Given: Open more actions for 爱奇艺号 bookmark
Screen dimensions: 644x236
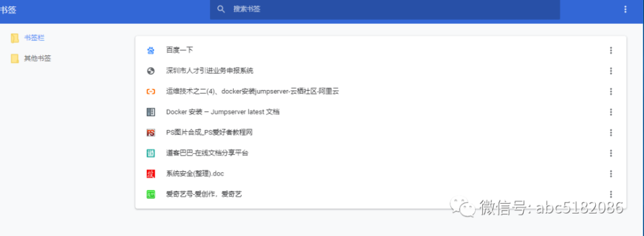Looking at the screenshot, I should tap(611, 194).
